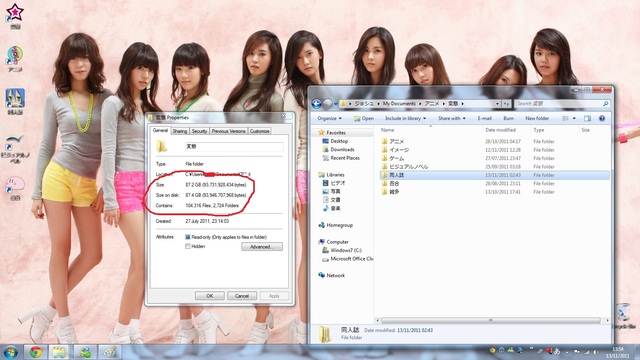Open the Share with dropdown
Image resolution: width=640 pixels, height=360 pixels.
point(451,118)
